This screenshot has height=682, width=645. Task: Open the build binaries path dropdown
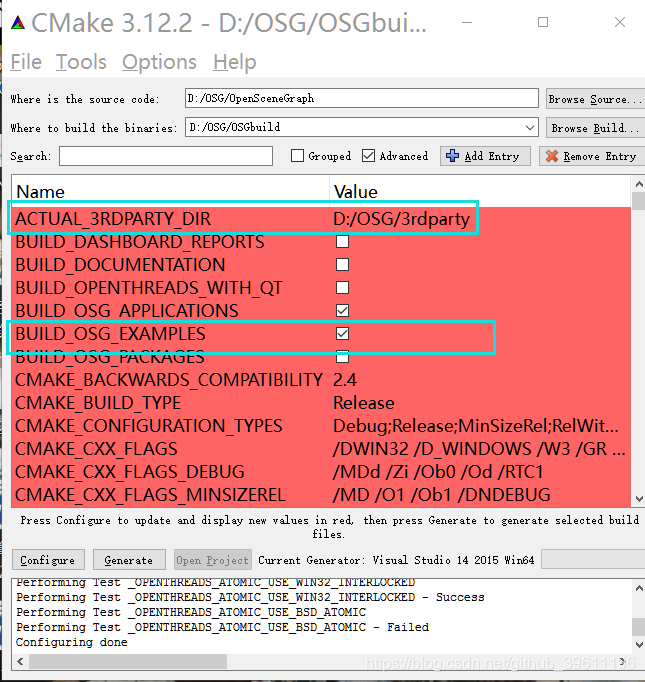(x=529, y=127)
